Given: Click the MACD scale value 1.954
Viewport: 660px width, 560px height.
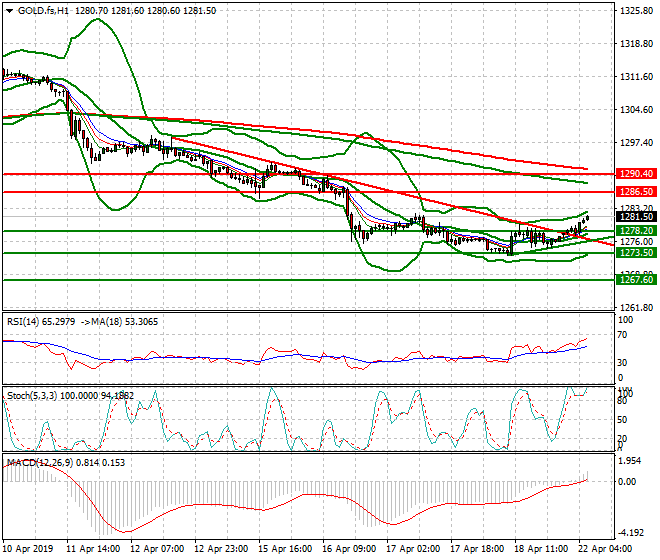Looking at the screenshot, I should pos(630,462).
